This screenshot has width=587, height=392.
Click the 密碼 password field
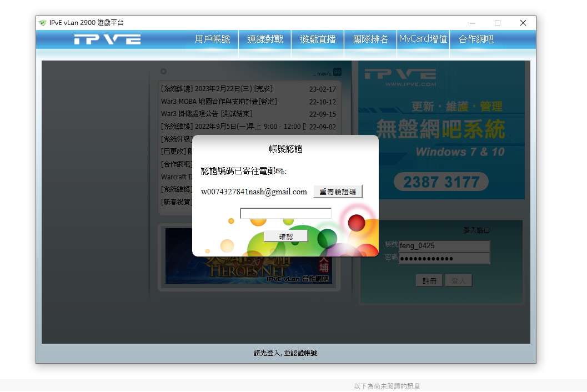pos(444,258)
